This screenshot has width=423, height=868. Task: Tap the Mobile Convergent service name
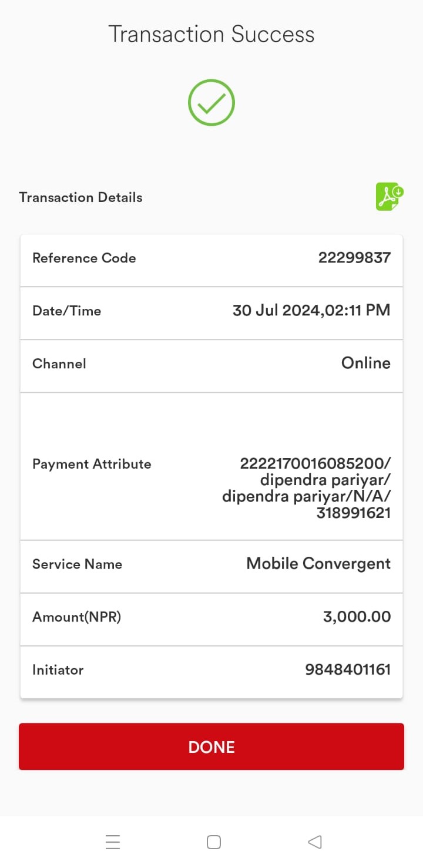pos(318,564)
